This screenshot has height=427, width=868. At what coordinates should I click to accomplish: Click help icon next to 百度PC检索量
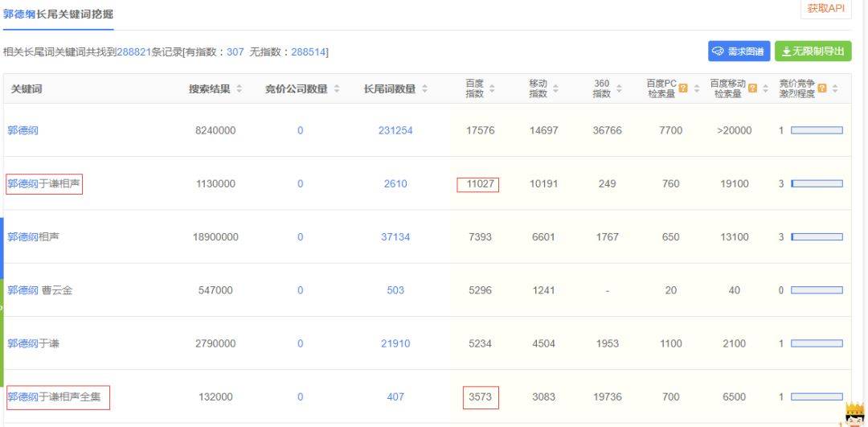click(x=683, y=88)
